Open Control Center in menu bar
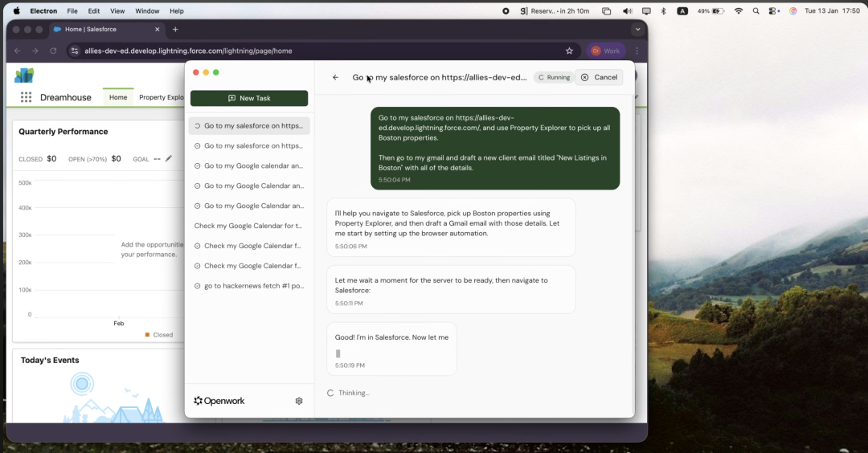 coord(774,11)
